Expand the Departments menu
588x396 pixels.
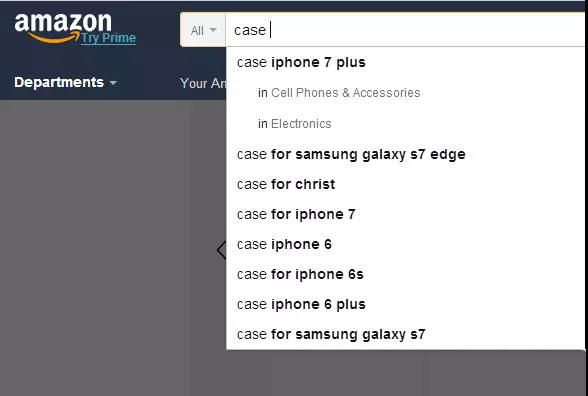click(x=65, y=82)
